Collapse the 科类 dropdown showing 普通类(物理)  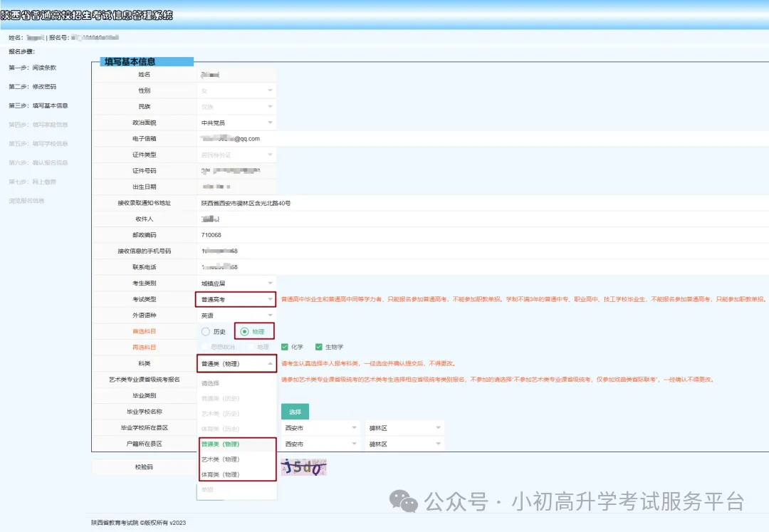[237, 364]
